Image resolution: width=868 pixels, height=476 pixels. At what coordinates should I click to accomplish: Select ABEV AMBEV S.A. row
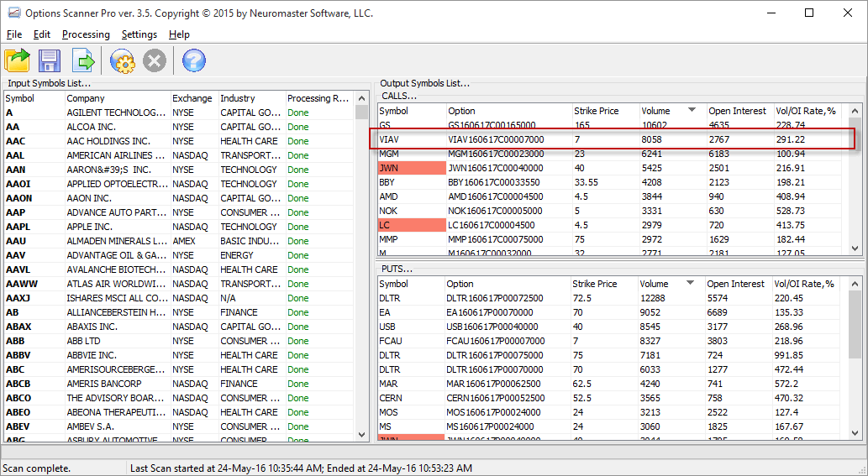[179, 426]
